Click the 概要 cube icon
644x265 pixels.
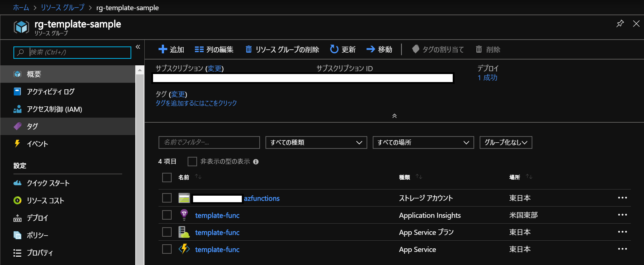click(17, 74)
